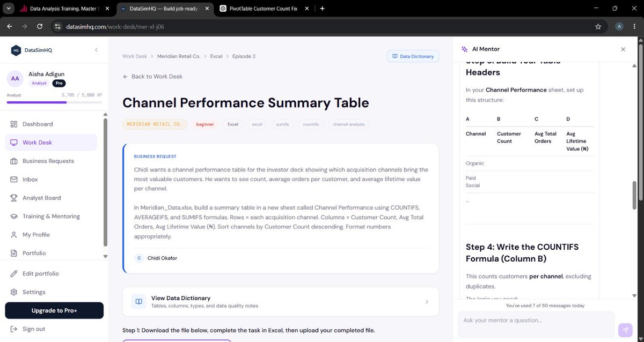Image resolution: width=644 pixels, height=342 pixels.
Task: Click the site information icon in address bar
Action: (x=58, y=26)
